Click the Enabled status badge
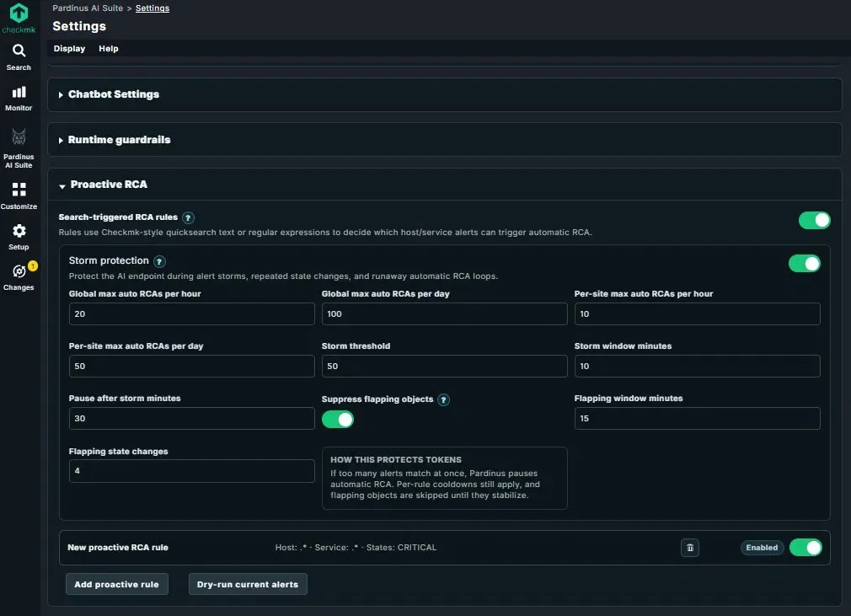Screen dimensions: 851x616 762,548
